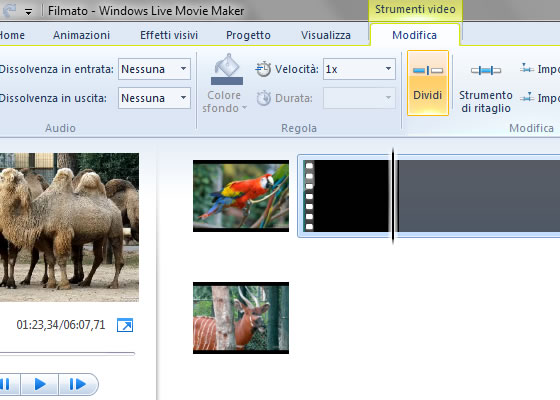
Task: Click the next frame playback button
Action: point(78,384)
